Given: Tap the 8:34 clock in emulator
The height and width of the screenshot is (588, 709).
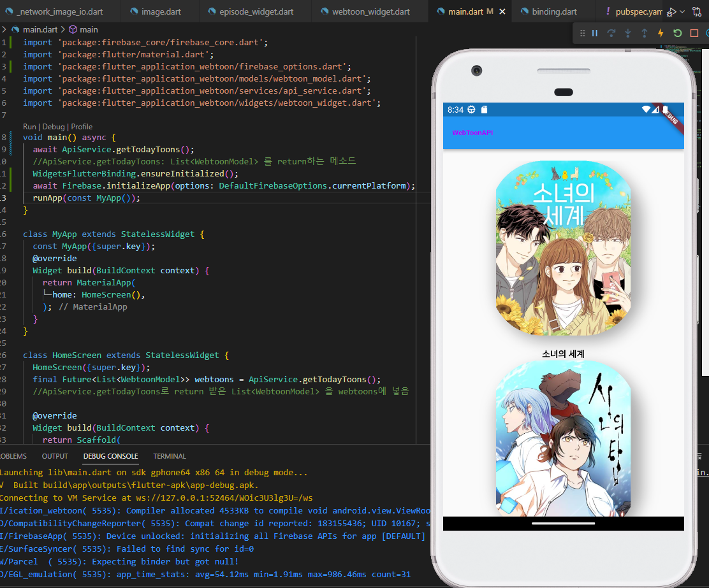Looking at the screenshot, I should pyautogui.click(x=455, y=110).
